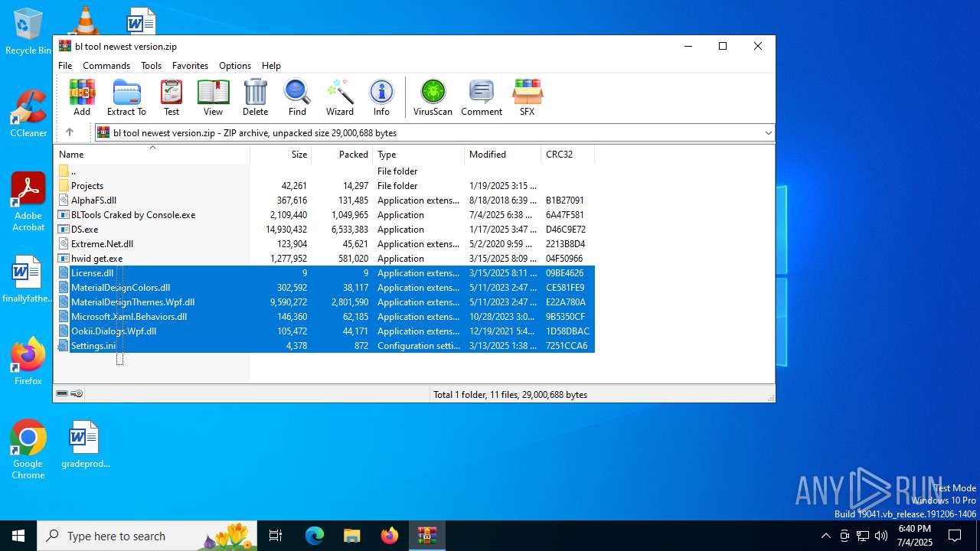Select hwid get.exe file
The height and width of the screenshot is (551, 980).
click(x=325, y=259)
